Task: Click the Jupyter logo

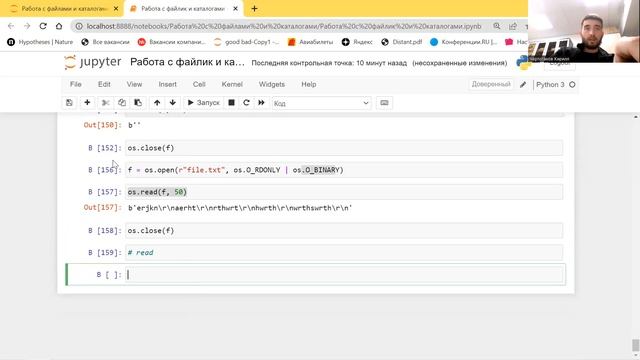Action: 93,62
